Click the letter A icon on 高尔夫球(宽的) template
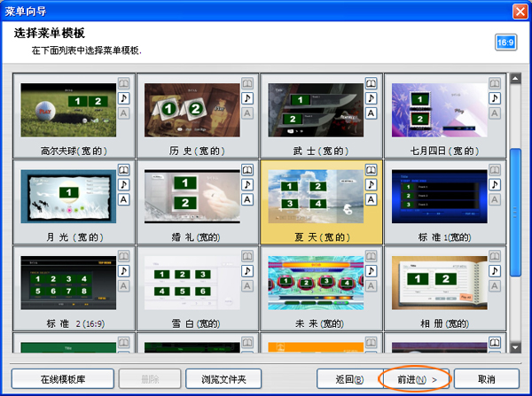Screen dimensions: 532x396 [x=124, y=113]
